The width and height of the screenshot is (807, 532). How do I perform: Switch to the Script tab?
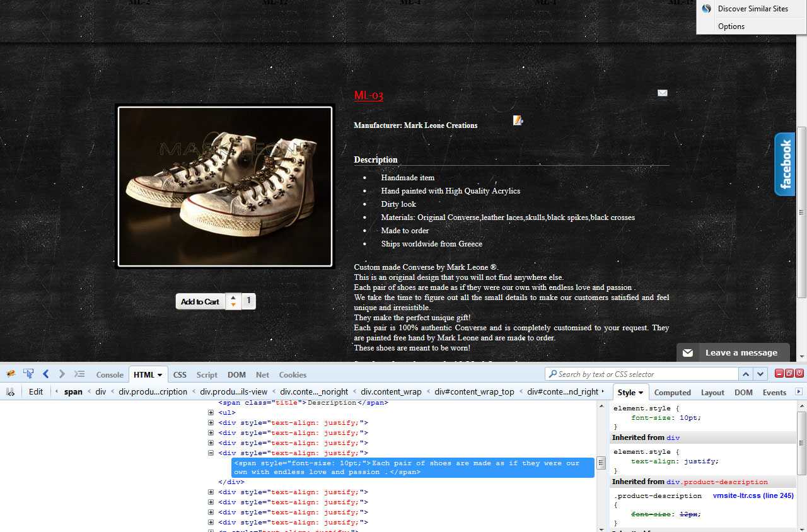207,374
